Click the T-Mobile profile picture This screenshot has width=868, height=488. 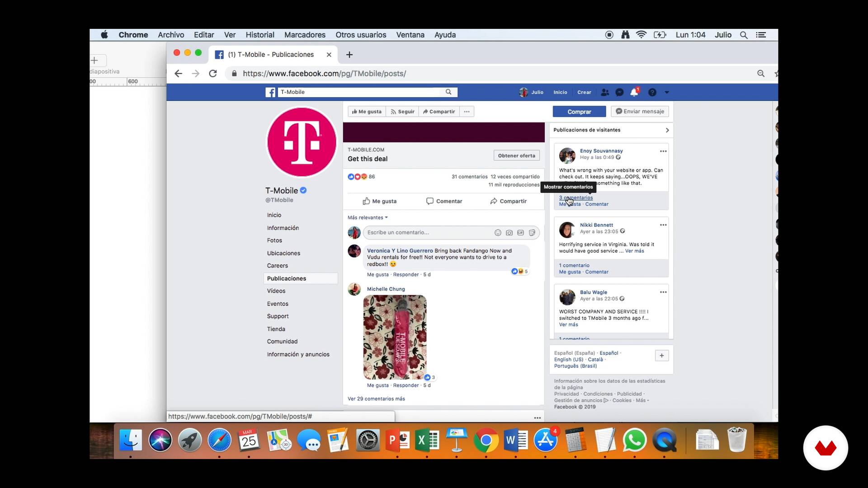point(302,142)
